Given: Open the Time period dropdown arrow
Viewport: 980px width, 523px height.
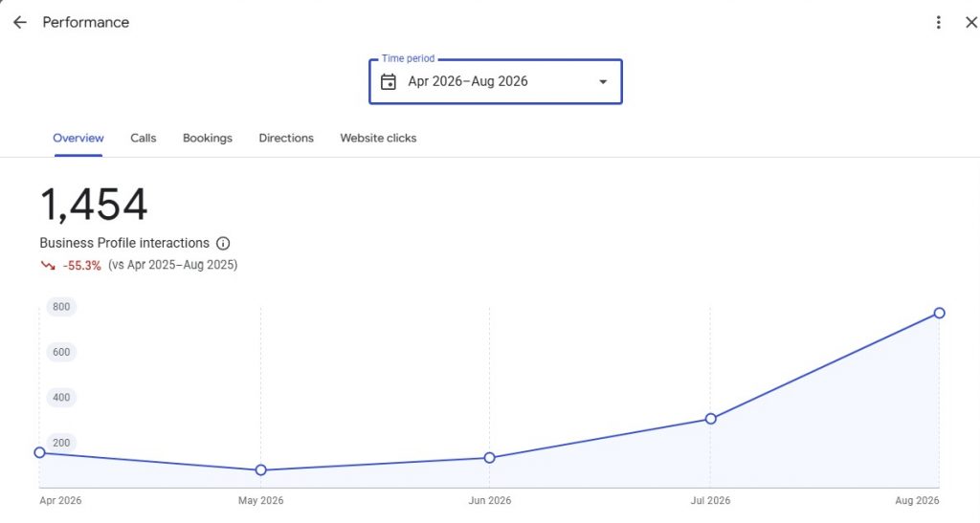Looking at the screenshot, I should tap(603, 82).
